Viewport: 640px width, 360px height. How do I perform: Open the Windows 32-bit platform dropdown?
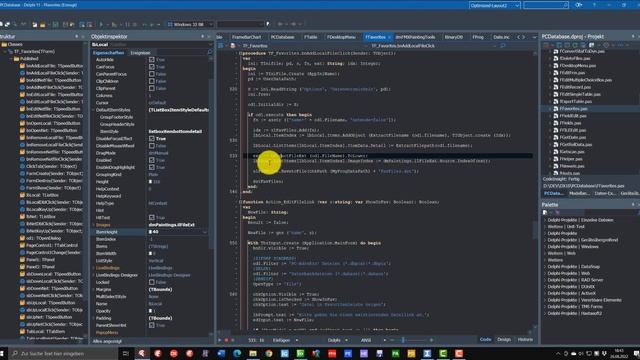(x=190, y=24)
